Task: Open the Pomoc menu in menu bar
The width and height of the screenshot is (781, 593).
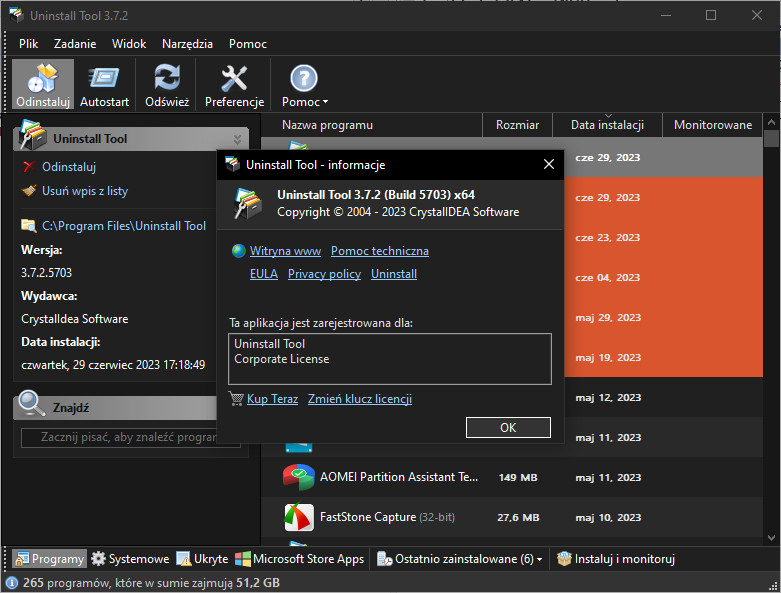Action: 248,44
